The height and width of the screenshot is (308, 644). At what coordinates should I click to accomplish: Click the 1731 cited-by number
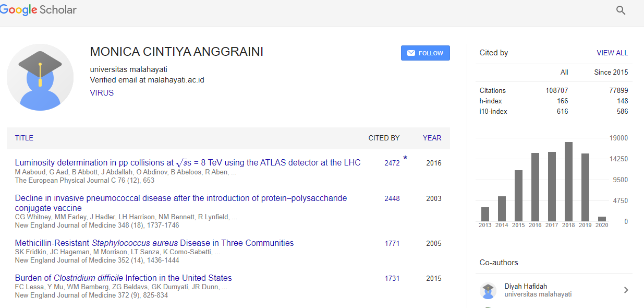tap(392, 279)
